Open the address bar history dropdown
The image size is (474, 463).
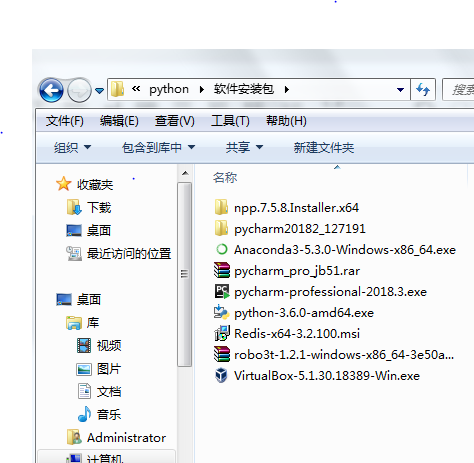[400, 90]
